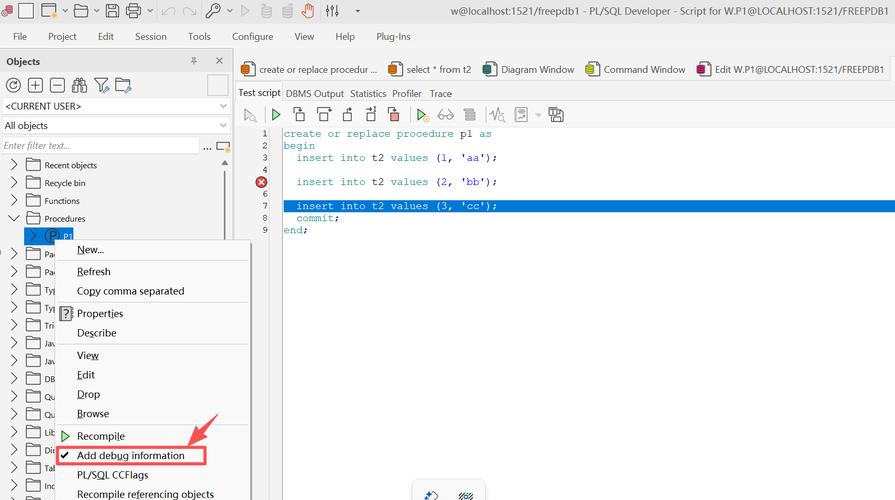Click the Objects tree scrollbar up arrow
This screenshot has width=895, height=500.
click(x=225, y=163)
